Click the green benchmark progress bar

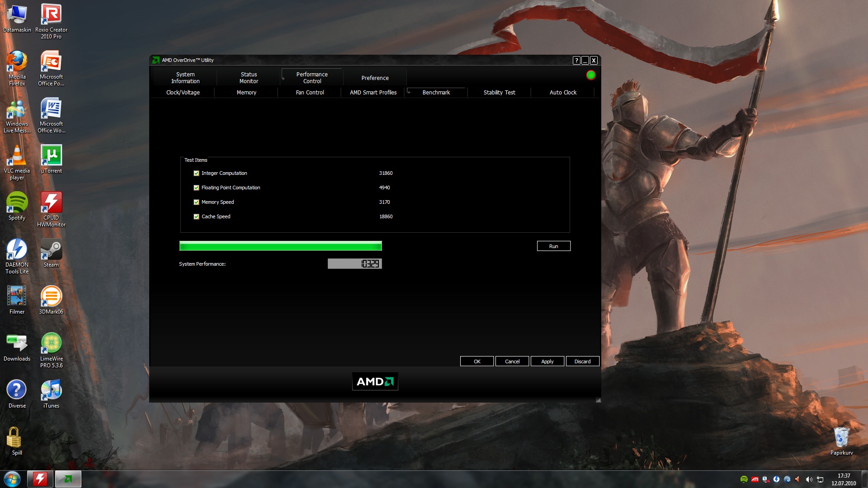pyautogui.click(x=280, y=246)
